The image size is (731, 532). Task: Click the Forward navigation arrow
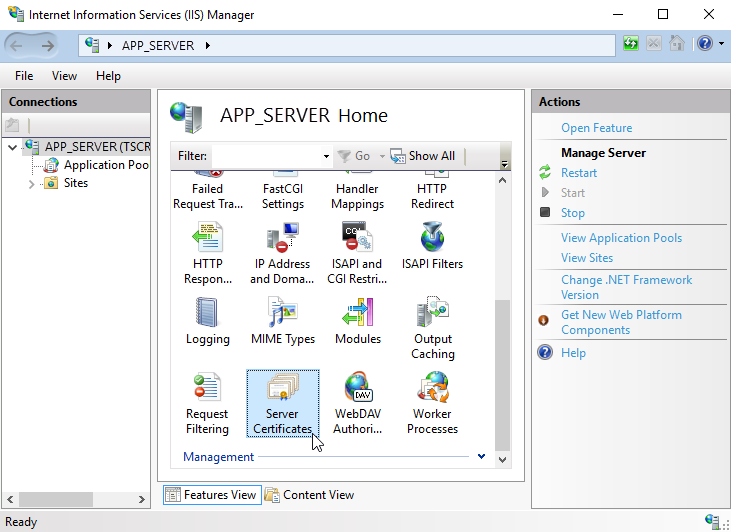47,45
